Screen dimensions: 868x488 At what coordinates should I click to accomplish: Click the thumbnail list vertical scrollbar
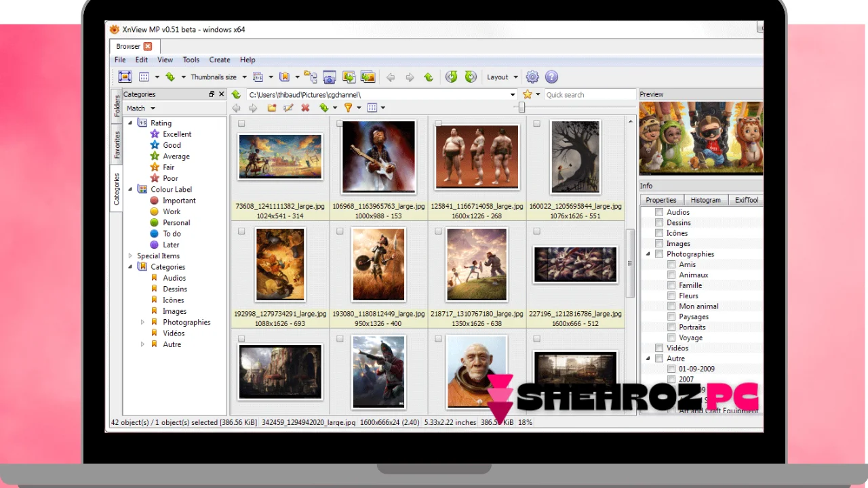pyautogui.click(x=630, y=263)
